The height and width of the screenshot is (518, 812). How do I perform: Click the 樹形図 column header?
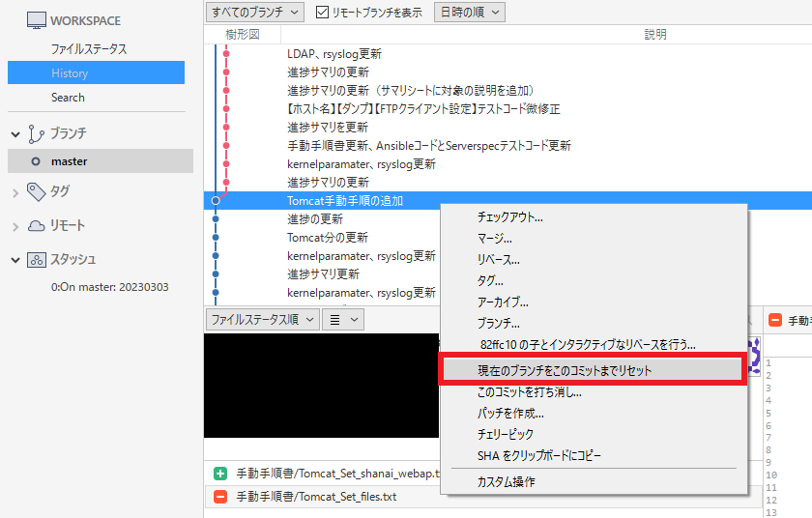point(243,34)
